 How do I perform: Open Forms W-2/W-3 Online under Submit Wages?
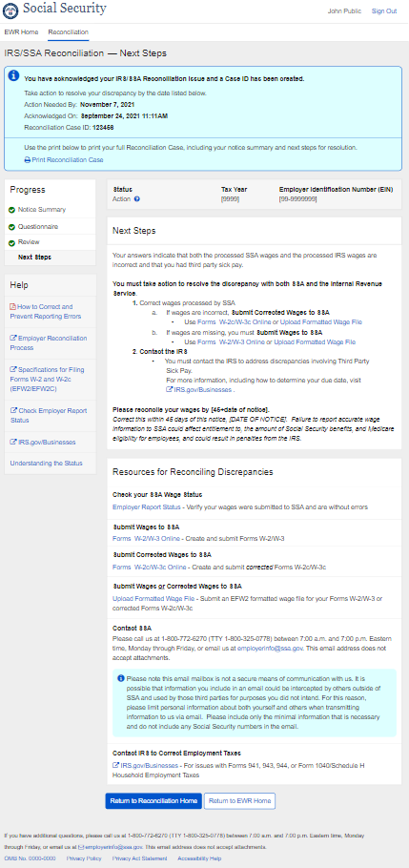(x=146, y=538)
